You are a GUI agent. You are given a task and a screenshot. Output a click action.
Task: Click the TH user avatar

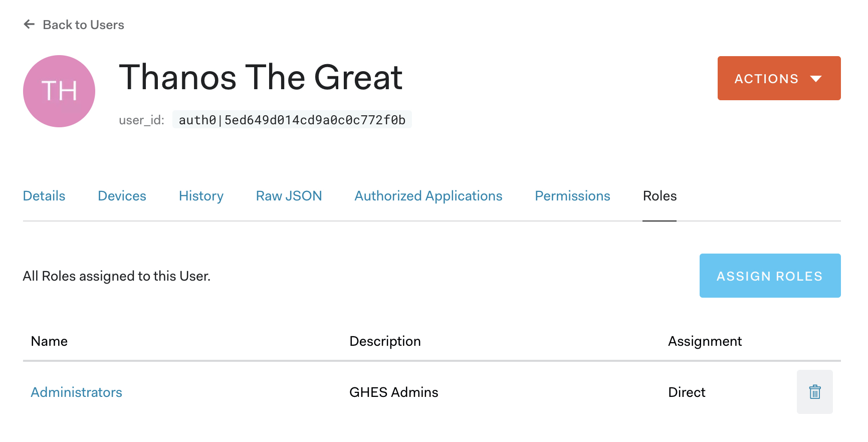pos(59,91)
